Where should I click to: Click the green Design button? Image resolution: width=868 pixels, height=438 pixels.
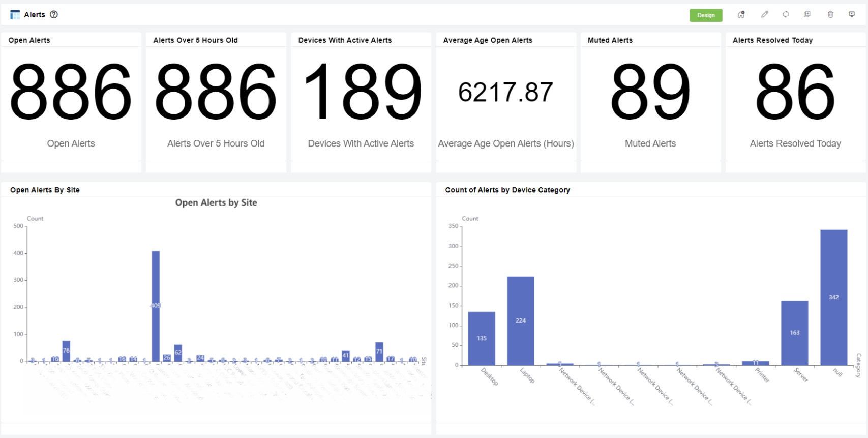pos(706,15)
